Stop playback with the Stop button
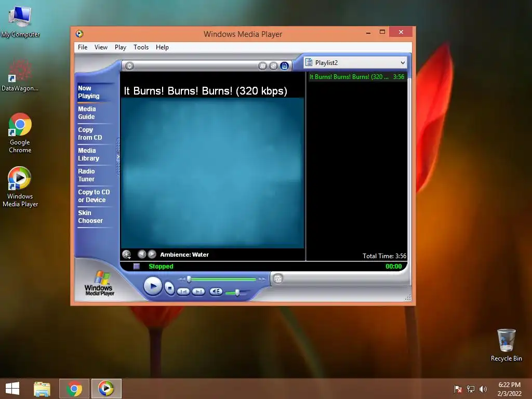Viewport: 532px width, 399px height. (169, 288)
